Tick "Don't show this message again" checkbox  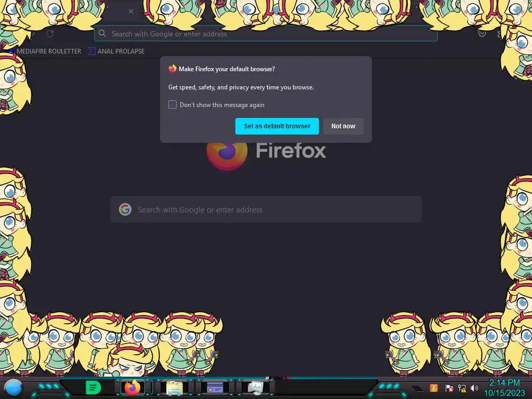172,104
